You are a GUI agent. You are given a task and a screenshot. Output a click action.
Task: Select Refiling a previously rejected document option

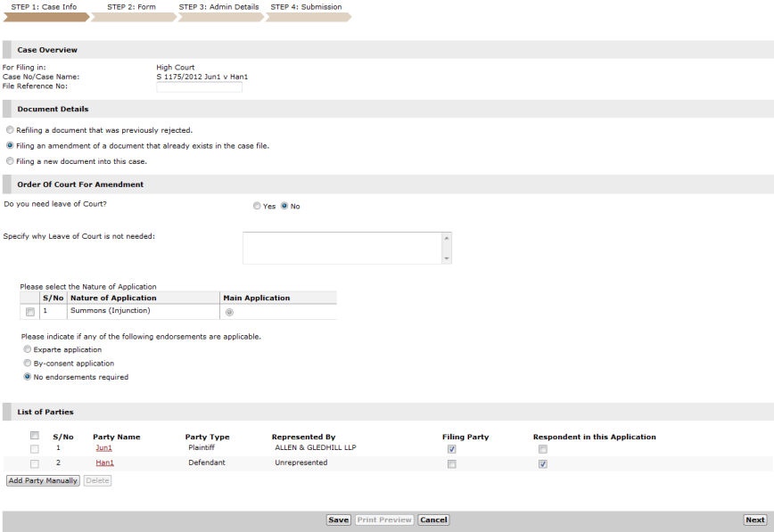10,130
